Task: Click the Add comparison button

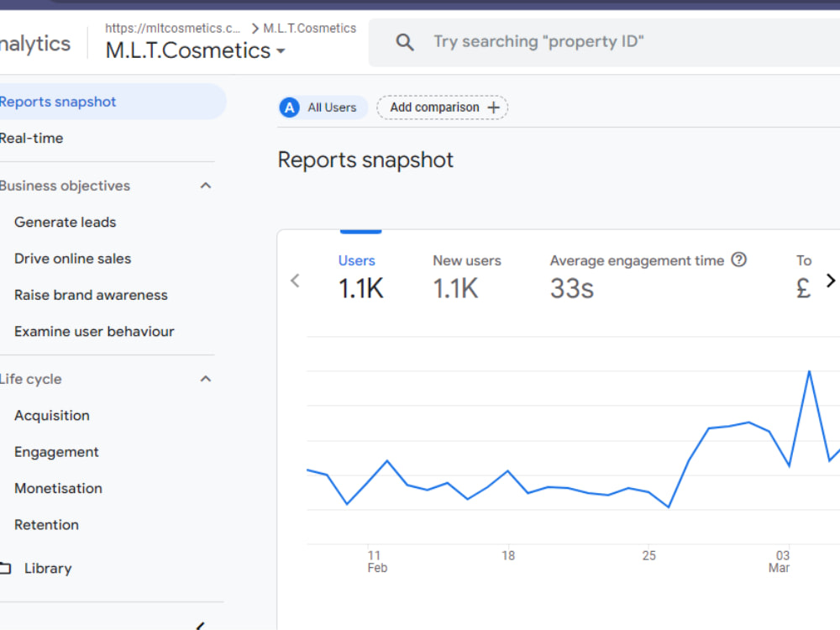Action: tap(443, 108)
